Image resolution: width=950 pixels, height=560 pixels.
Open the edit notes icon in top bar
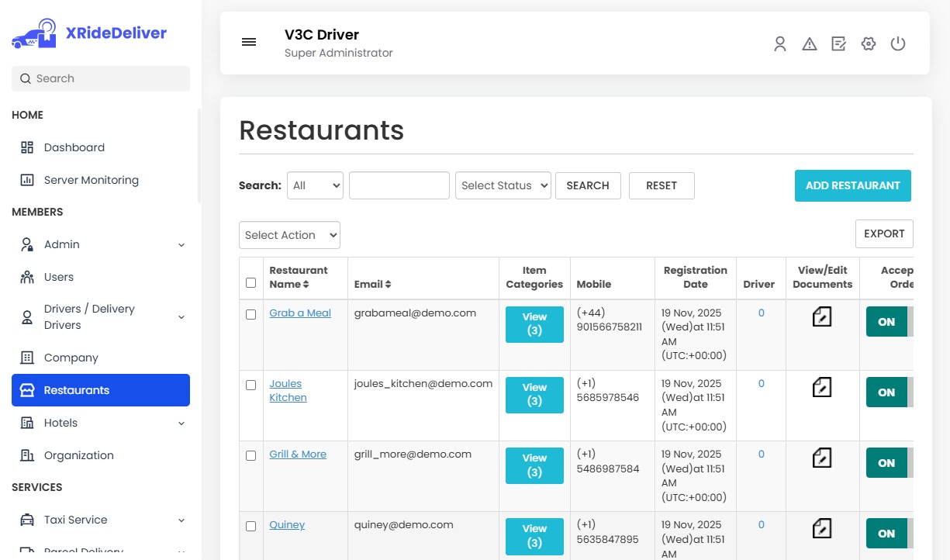tap(839, 44)
